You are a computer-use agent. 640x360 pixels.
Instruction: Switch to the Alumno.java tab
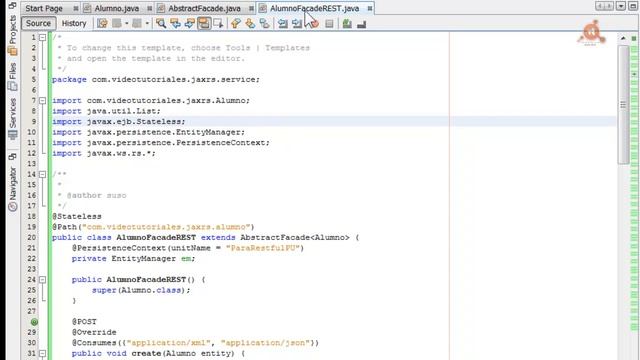[x=117, y=8]
